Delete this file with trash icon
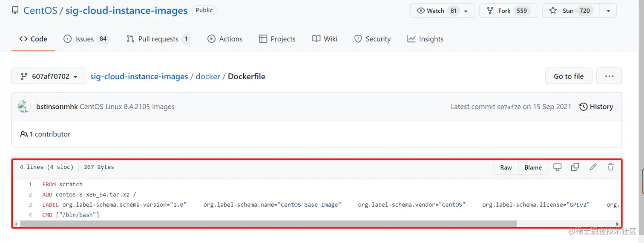The image size is (644, 243). [x=610, y=167]
